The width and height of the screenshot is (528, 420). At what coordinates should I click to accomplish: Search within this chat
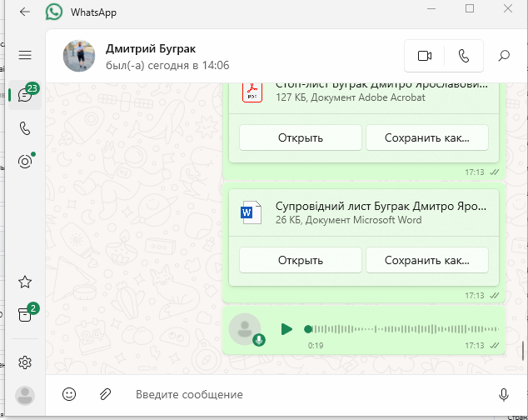[504, 56]
